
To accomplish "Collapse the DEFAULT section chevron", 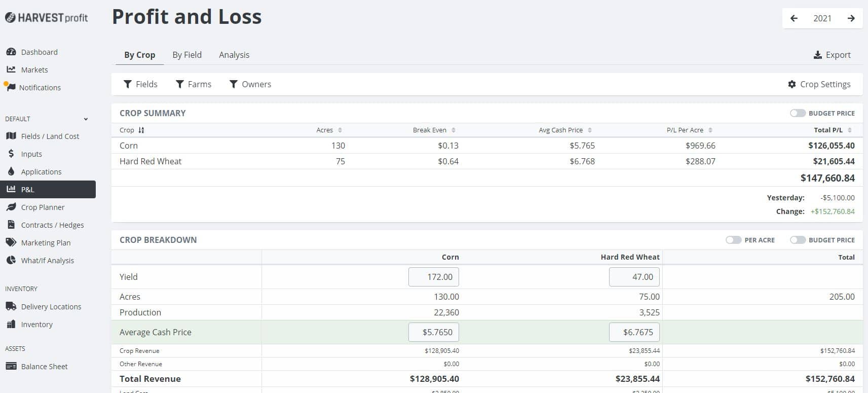I will (x=86, y=119).
